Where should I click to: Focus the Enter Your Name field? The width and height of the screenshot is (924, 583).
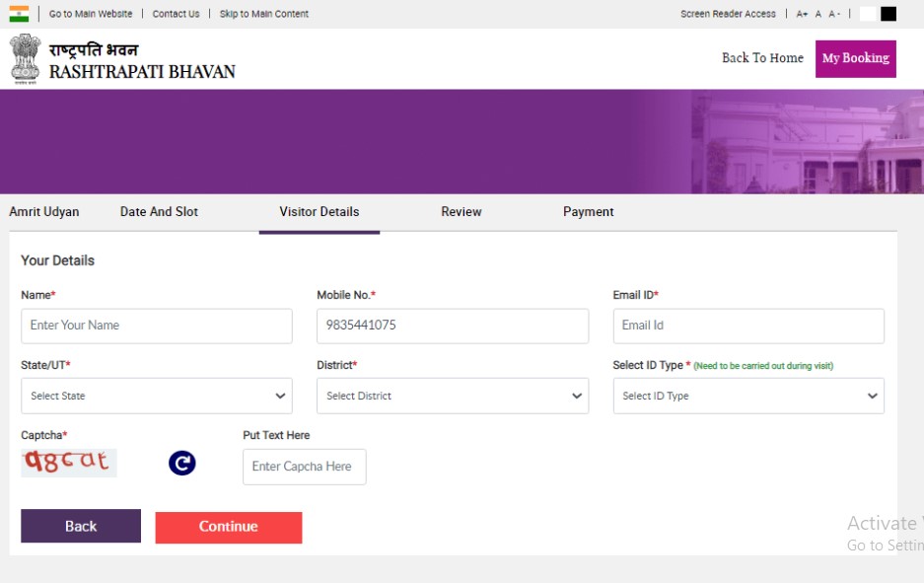coord(157,326)
